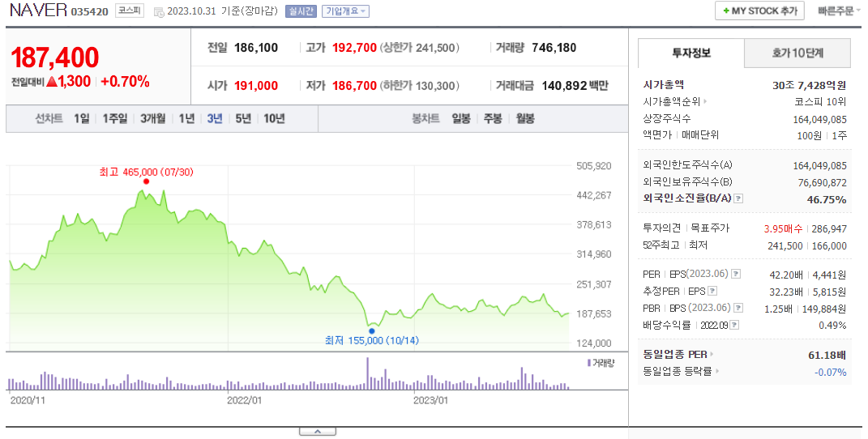This screenshot has width=868, height=439.
Task: Show the 주봉 candlestick chart
Action: pyautogui.click(x=493, y=118)
